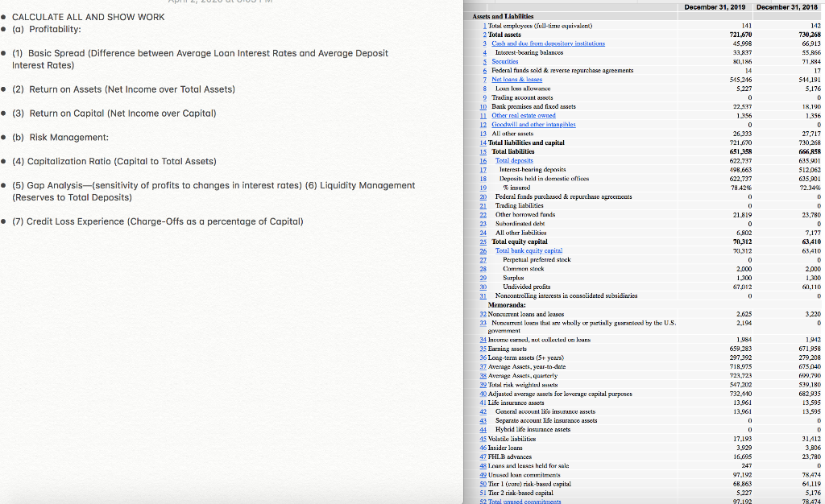Viewport: 825px width, 504px height.
Task: Select the 'CALCULATE ALL AND SHOW WORK' note line
Action: [89, 17]
